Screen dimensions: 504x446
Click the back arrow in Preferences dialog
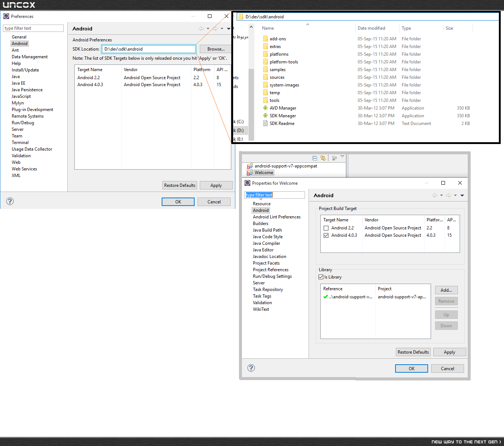[201, 29]
